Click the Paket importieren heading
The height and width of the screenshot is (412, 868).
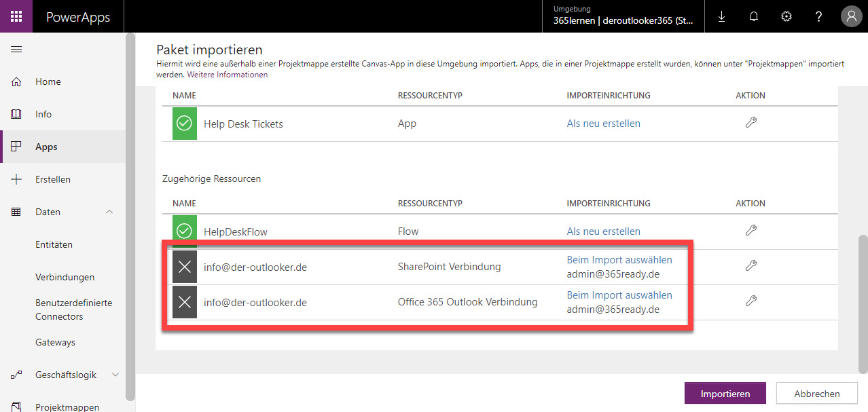coord(209,50)
